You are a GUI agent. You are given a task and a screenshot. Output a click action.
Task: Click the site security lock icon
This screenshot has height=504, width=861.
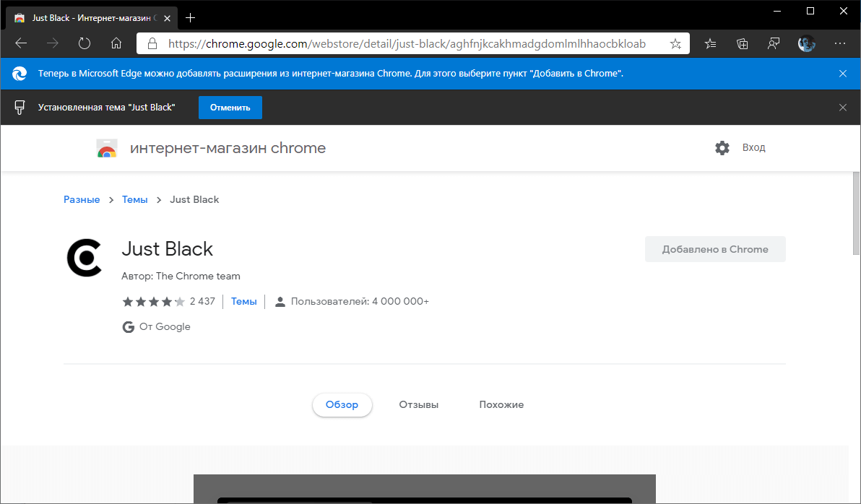152,43
